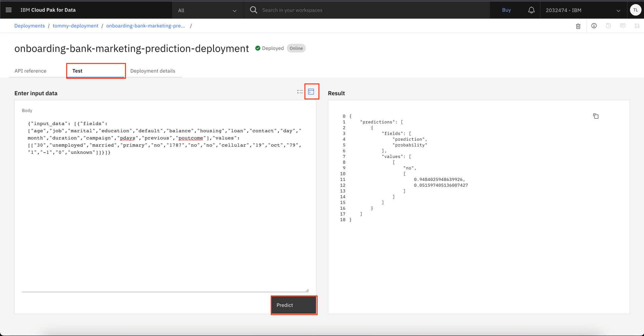Open the data flow icon in top right
This screenshot has width=644, height=336.
pyautogui.click(x=637, y=26)
